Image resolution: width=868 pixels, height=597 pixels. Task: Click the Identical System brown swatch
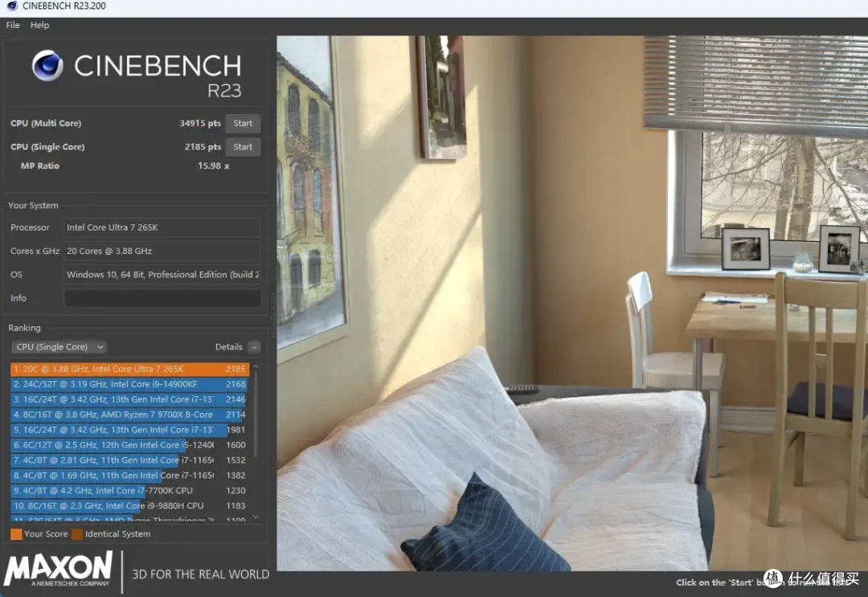click(77, 534)
